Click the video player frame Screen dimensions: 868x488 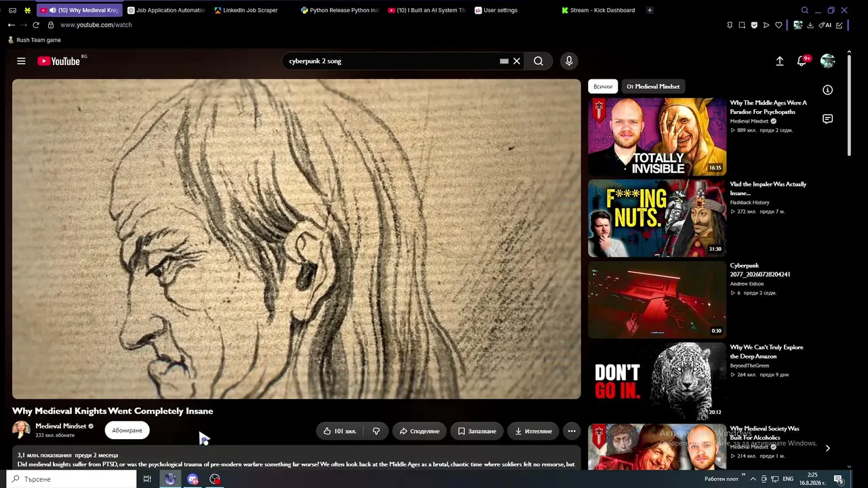[x=296, y=239]
